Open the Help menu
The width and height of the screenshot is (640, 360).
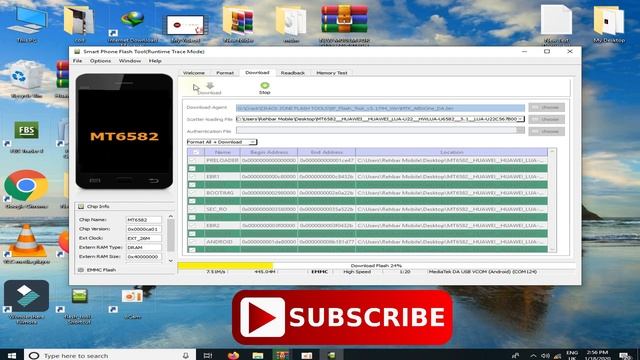click(x=155, y=61)
